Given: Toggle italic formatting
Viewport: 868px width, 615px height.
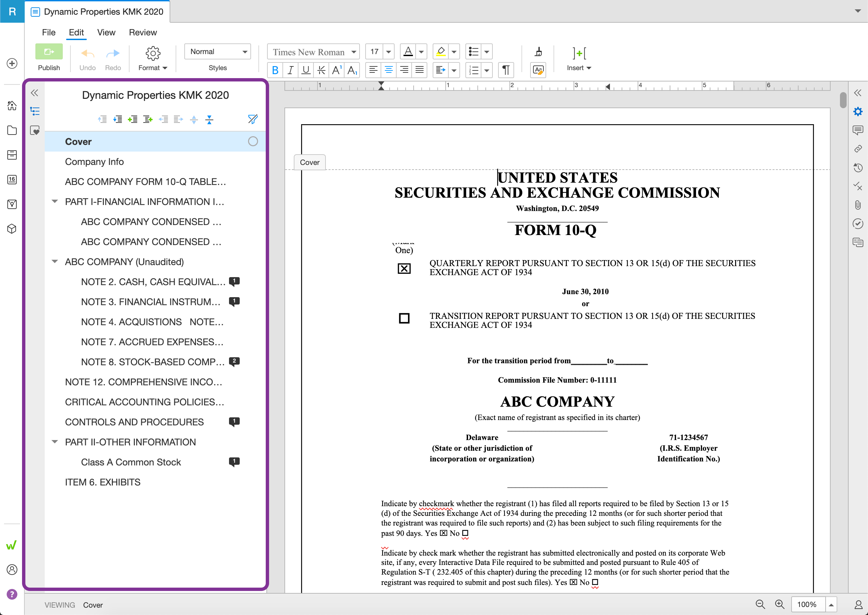Looking at the screenshot, I should click(x=290, y=70).
